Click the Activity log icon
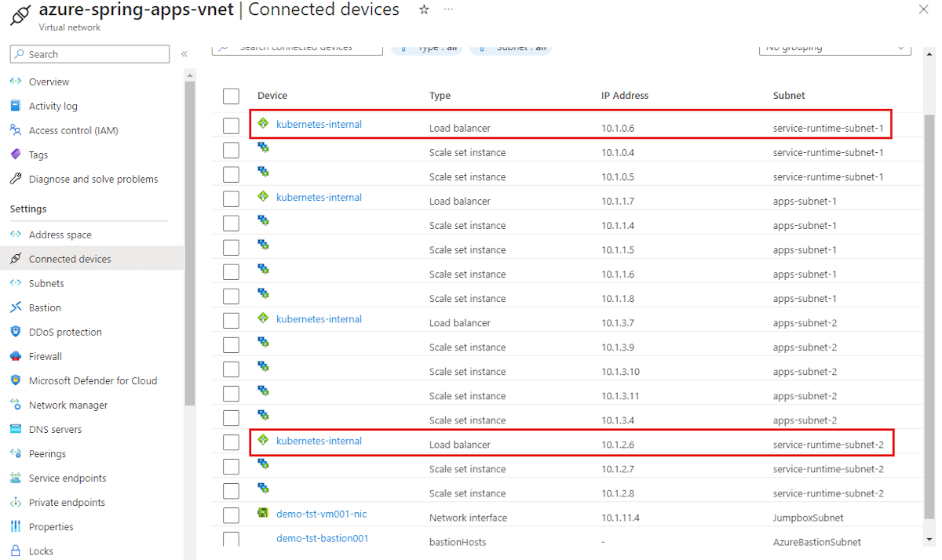The width and height of the screenshot is (942, 560). [x=16, y=106]
